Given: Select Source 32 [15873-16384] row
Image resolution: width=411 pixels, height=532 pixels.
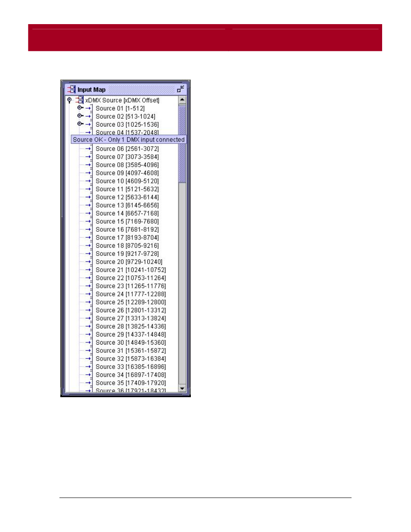Looking at the screenshot, I should coord(131,359).
